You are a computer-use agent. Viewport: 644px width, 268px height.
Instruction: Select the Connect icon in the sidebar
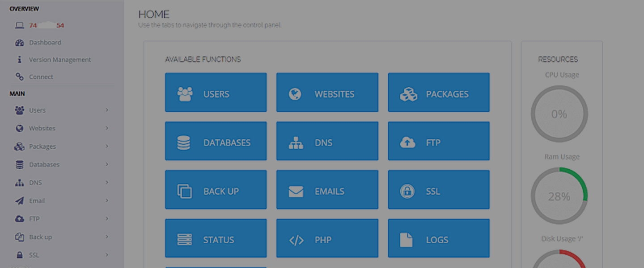pos(19,76)
